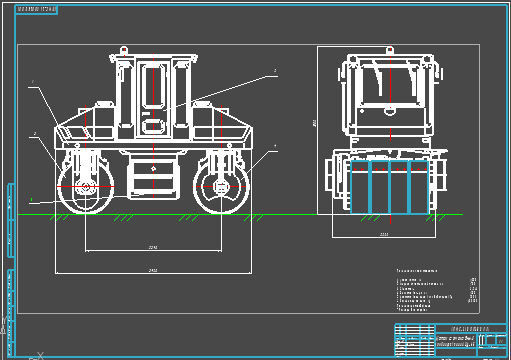Click the right roller wheel center hub
This screenshot has height=360, width=511.
click(221, 187)
